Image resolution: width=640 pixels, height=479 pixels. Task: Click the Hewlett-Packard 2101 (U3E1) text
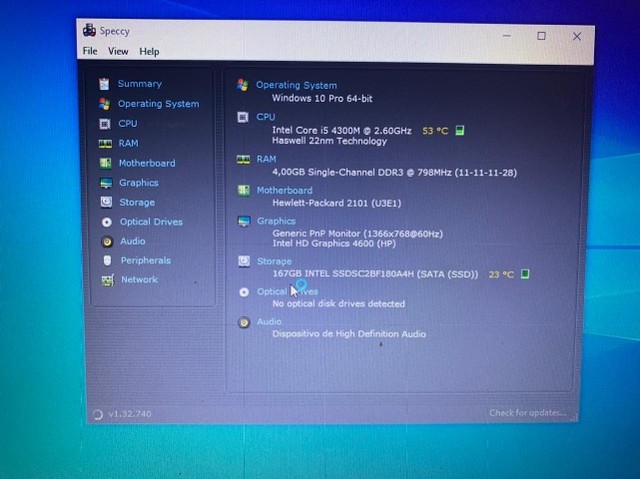[337, 203]
